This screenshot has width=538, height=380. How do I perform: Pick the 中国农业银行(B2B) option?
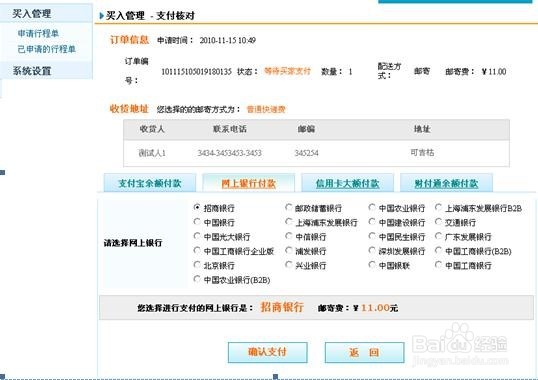click(197, 280)
